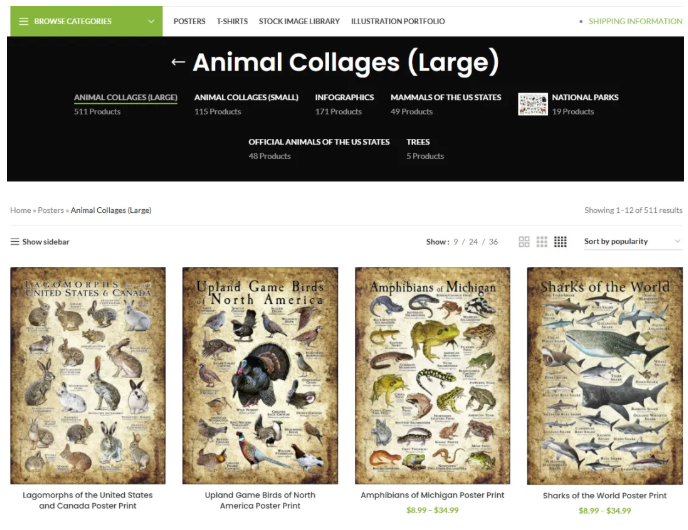
Task: Select the Animal Collages (Small) category
Action: coord(246,97)
